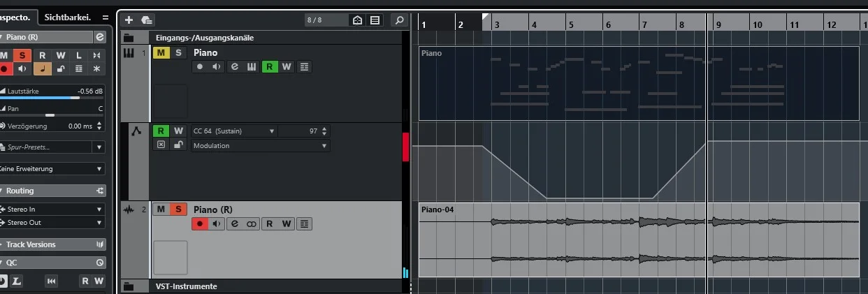Open inspector settings menu icon
Screen dimensions: 868x294
(x=105, y=17)
